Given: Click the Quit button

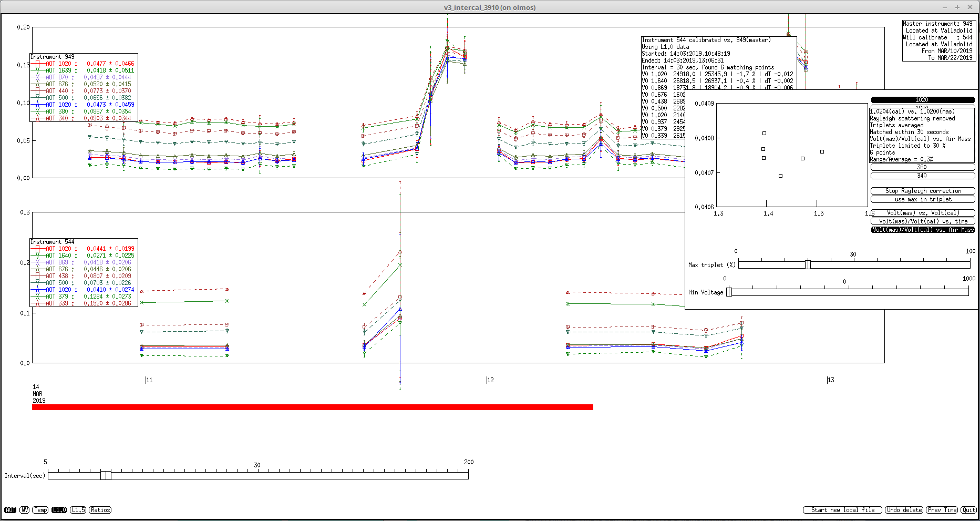Looking at the screenshot, I should pyautogui.click(x=968, y=510).
